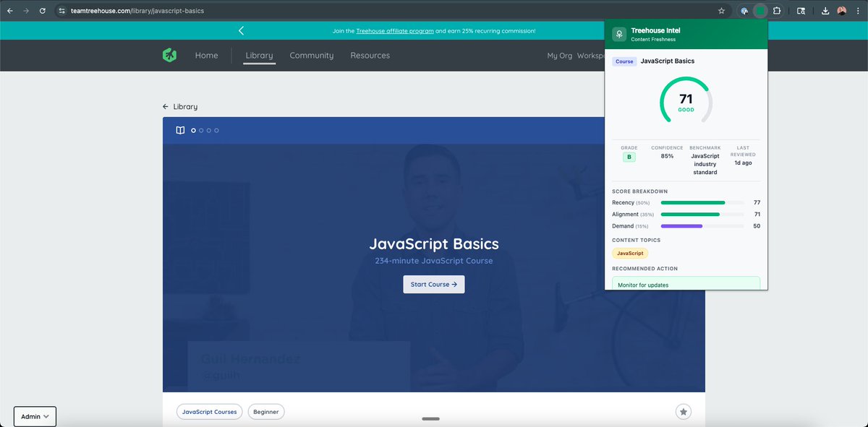This screenshot has height=427, width=868.
Task: Click the Treehouse affiliate program link
Action: pyautogui.click(x=395, y=31)
